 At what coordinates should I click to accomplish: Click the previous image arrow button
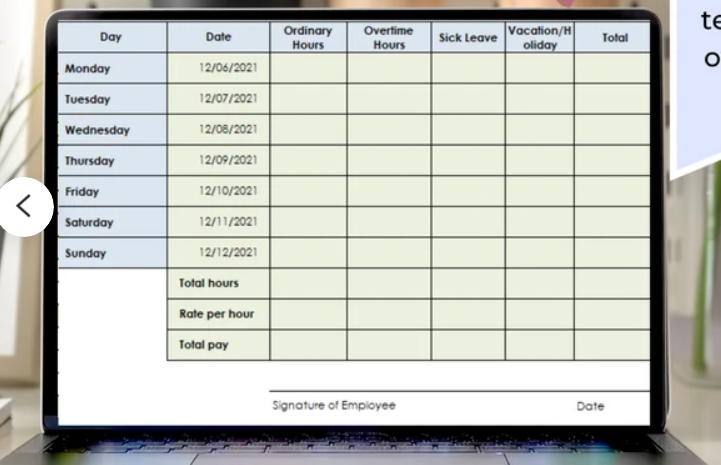[25, 207]
